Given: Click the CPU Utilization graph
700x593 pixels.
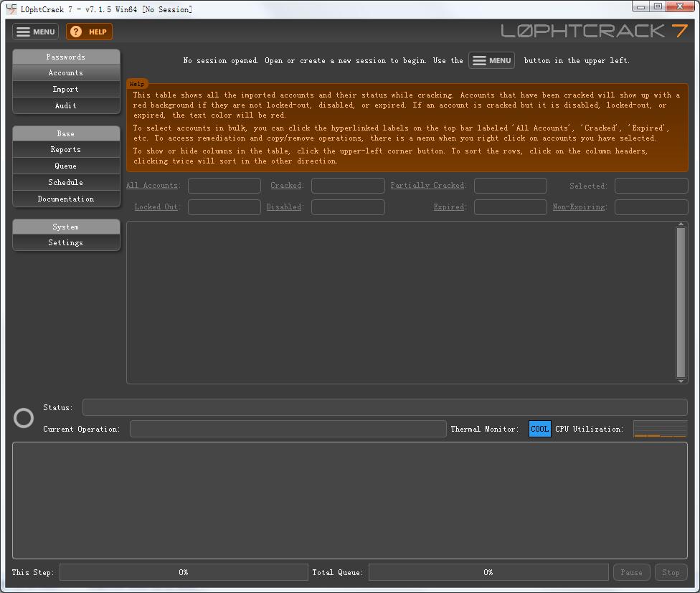Looking at the screenshot, I should (660, 429).
